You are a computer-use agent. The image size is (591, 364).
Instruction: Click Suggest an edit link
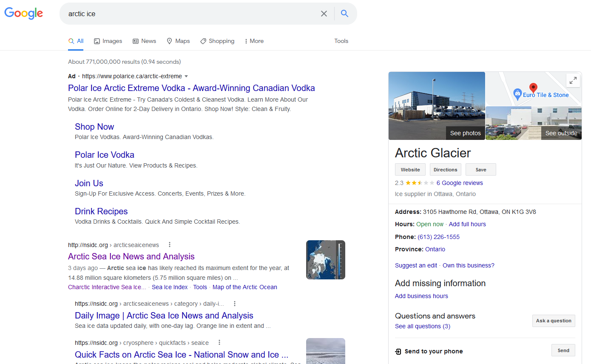416,265
